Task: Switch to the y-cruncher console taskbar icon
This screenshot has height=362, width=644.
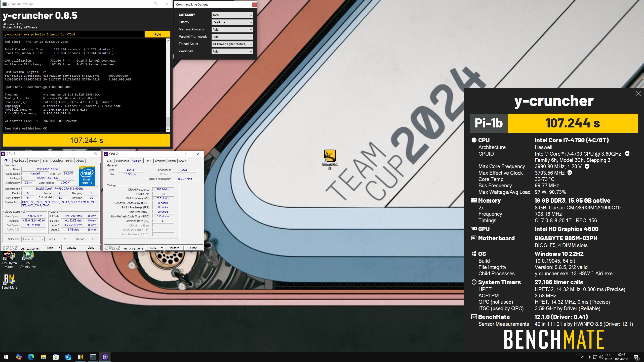Action: pyautogui.click(x=93, y=357)
